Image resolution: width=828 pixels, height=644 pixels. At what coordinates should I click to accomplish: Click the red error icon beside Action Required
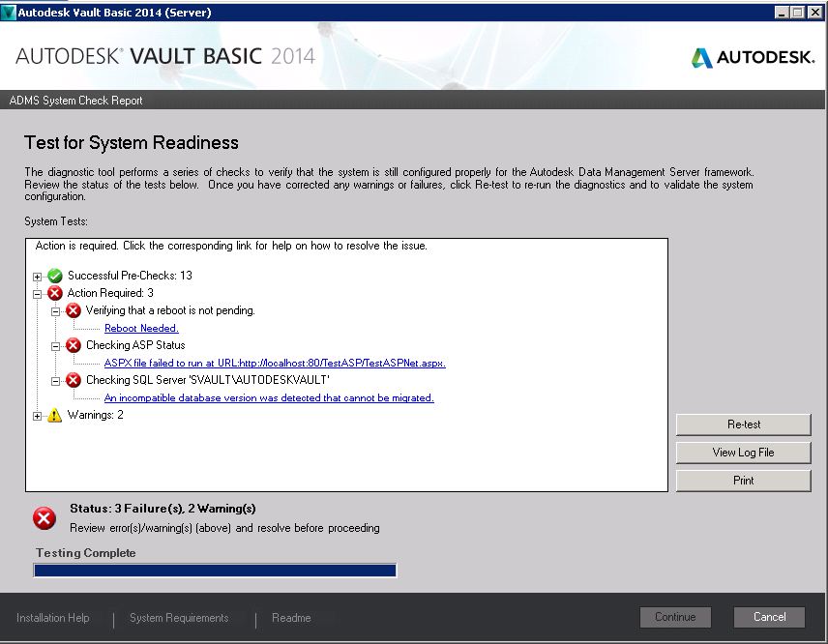tap(55, 293)
